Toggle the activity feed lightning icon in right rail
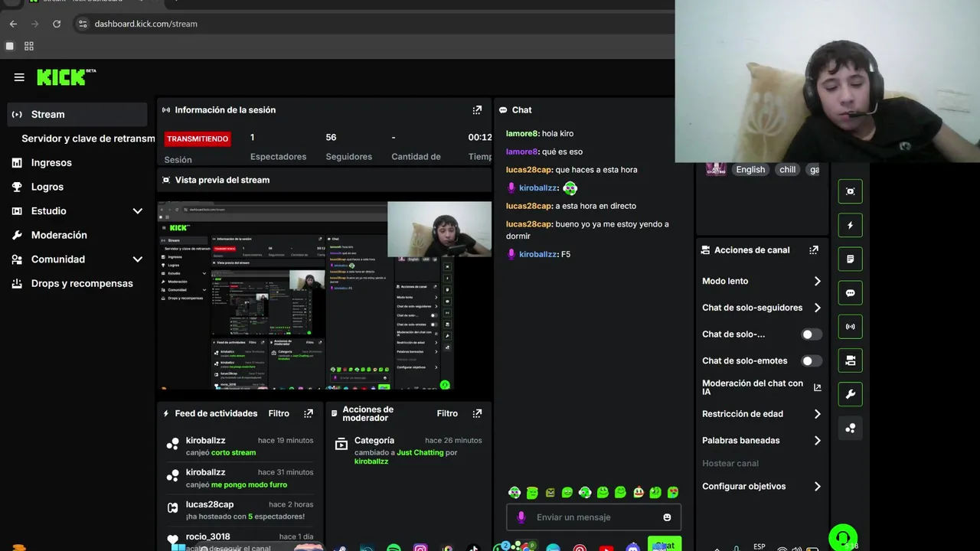The height and width of the screenshot is (551, 980). point(850,225)
